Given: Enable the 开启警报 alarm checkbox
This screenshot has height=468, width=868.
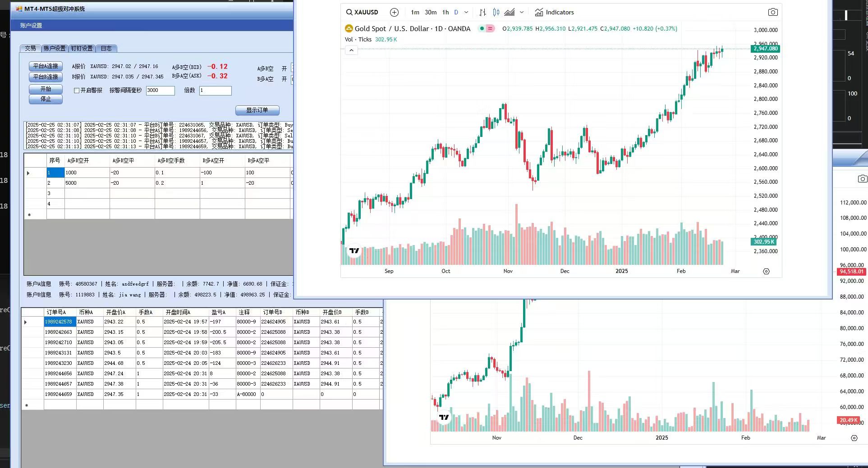Looking at the screenshot, I should 77,91.
